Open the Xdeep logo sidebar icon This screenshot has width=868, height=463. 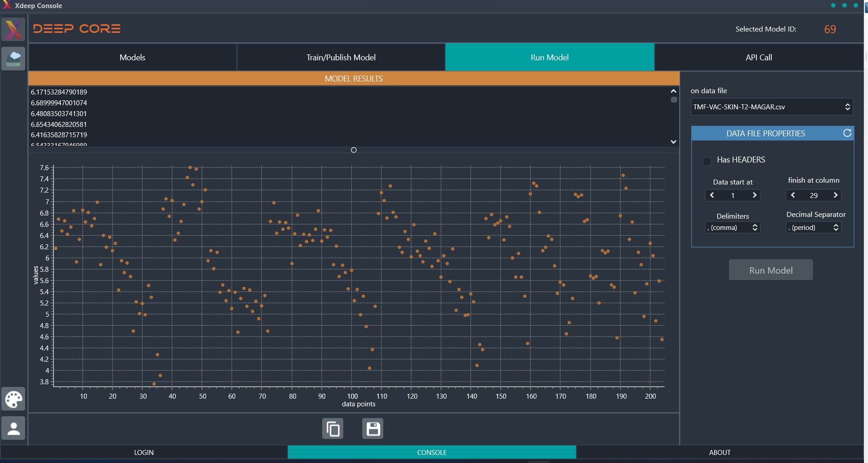(x=13, y=29)
